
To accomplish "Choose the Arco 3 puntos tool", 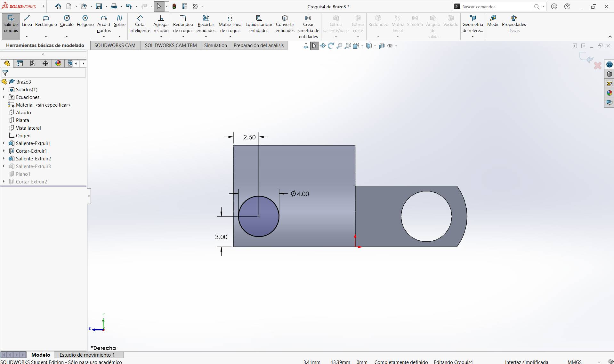I will [x=104, y=24].
